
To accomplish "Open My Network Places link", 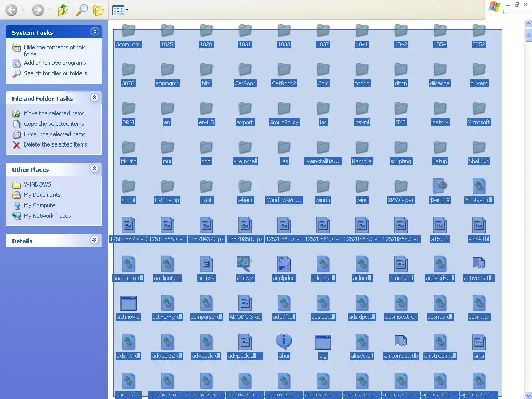I will [x=47, y=216].
